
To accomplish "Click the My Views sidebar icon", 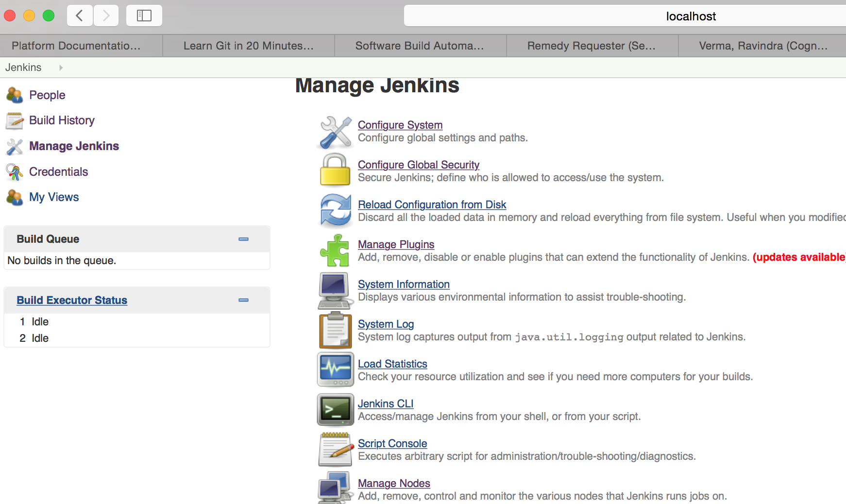I will [x=15, y=197].
